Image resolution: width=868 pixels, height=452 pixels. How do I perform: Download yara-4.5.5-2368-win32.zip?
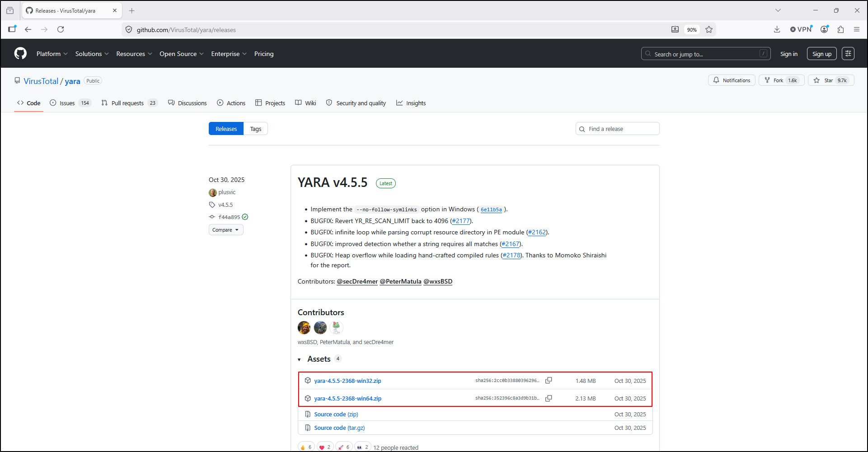click(347, 381)
